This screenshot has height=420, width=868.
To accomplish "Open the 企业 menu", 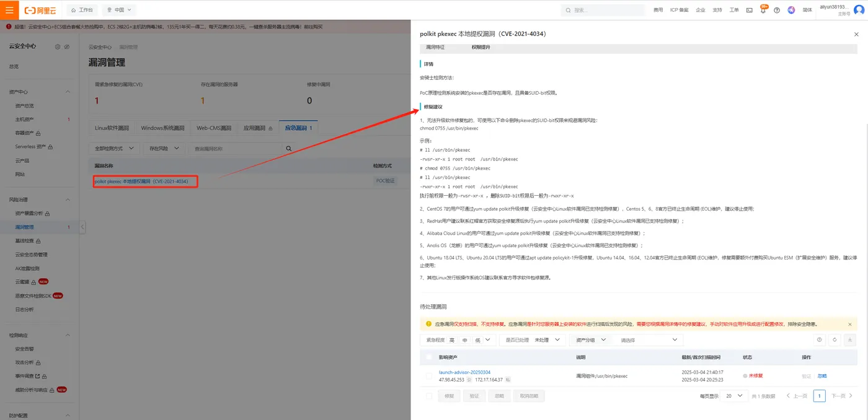I will (x=701, y=10).
